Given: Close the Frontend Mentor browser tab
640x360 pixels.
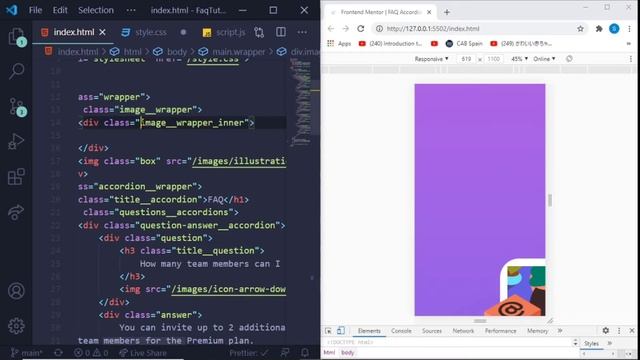Looking at the screenshot, I should pos(429,12).
